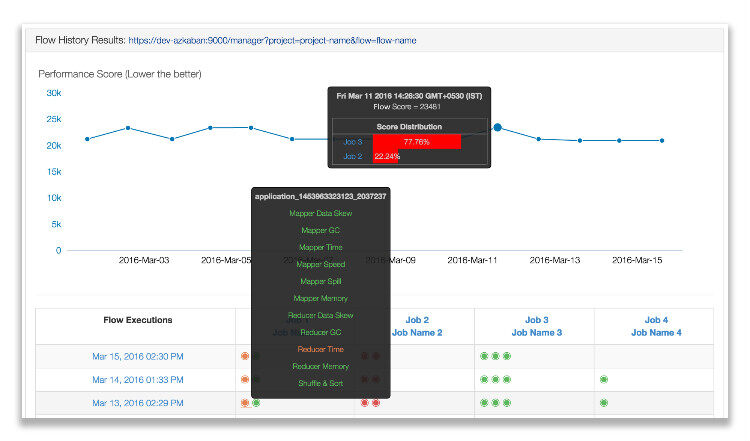Image resolution: width=750 pixels, height=441 pixels.
Task: Click third green Job 3 dot in Mar 13 row
Action: (507, 403)
